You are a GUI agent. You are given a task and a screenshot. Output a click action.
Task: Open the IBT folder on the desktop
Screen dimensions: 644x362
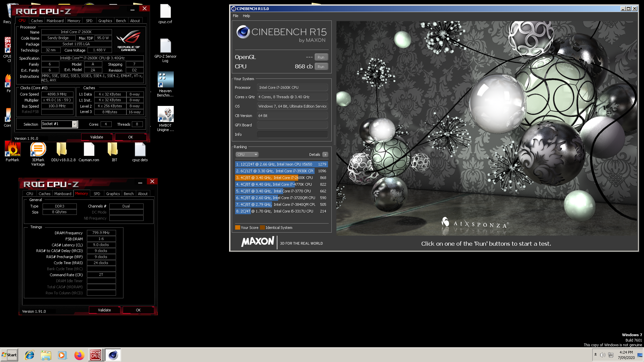114,152
